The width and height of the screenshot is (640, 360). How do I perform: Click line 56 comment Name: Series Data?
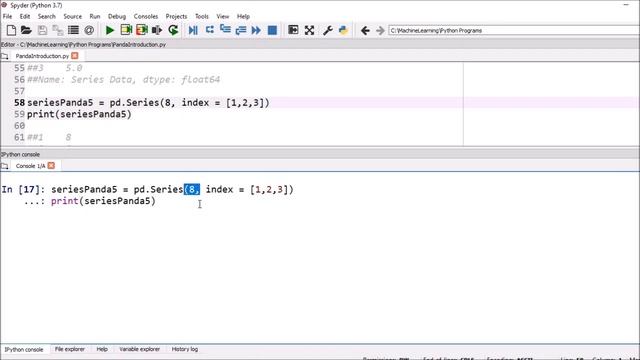tap(123, 79)
